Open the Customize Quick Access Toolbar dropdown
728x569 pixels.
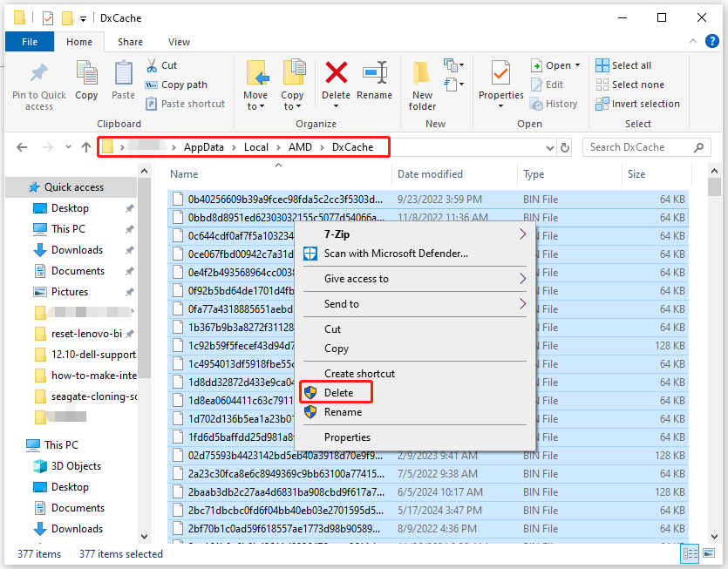(83, 19)
